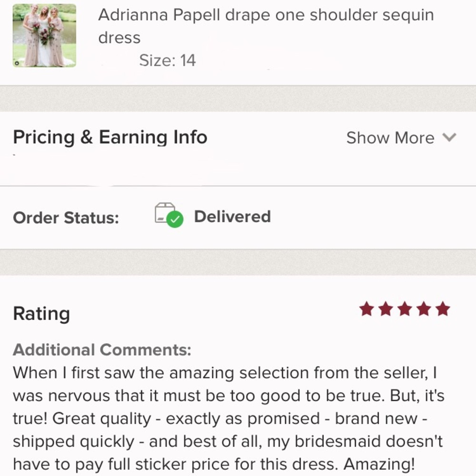The height and width of the screenshot is (476, 476).
Task: Click the word Amazing! ending the review
Action: tap(379, 464)
